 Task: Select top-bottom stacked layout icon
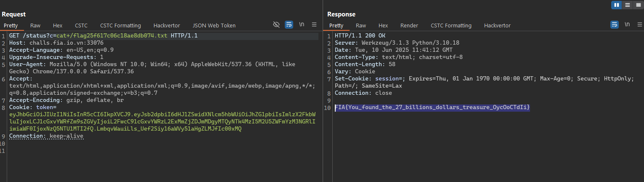click(628, 5)
